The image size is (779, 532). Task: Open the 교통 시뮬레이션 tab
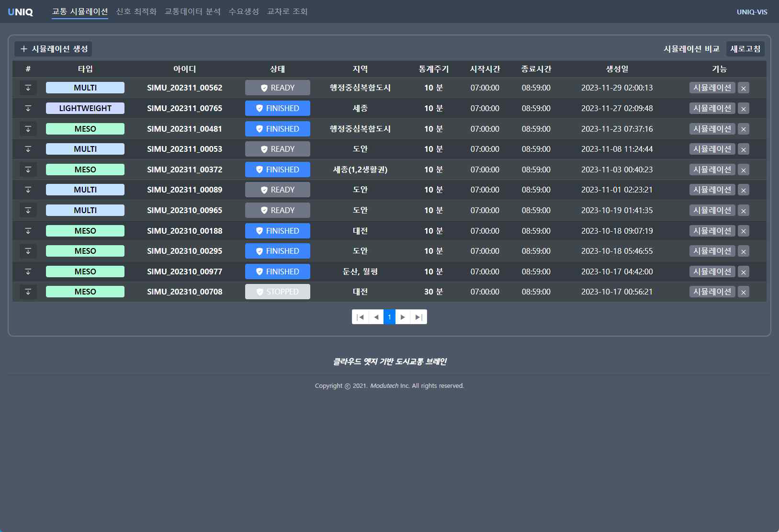click(x=80, y=11)
